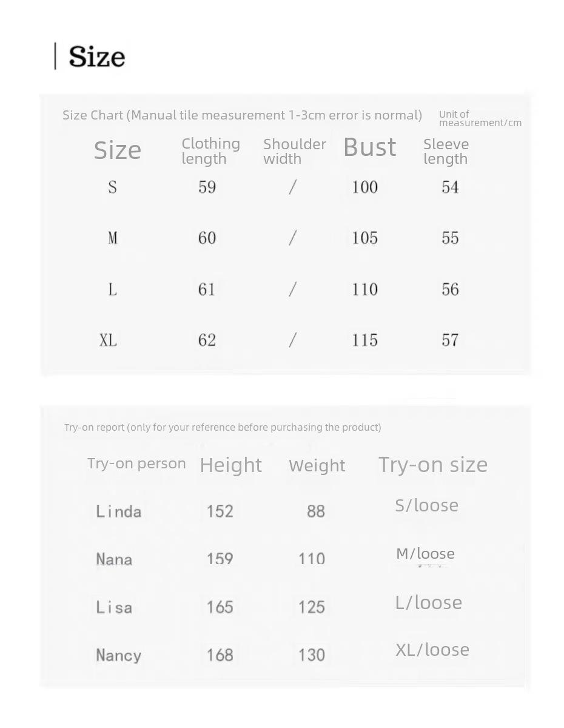Screen dimensions: 564x728
Task: Select the Sleeve length column header
Action: point(446,151)
